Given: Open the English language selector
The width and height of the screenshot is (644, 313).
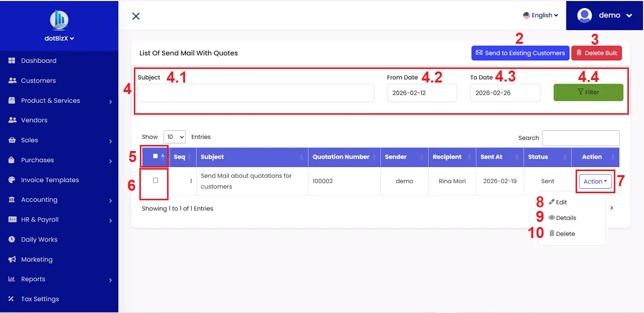Looking at the screenshot, I should [x=540, y=15].
